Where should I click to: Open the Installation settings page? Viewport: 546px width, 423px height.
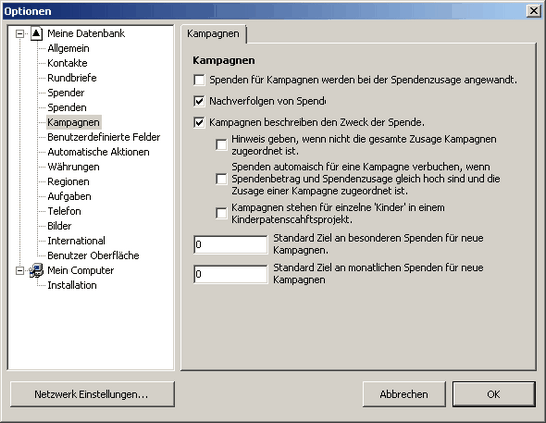pos(72,285)
